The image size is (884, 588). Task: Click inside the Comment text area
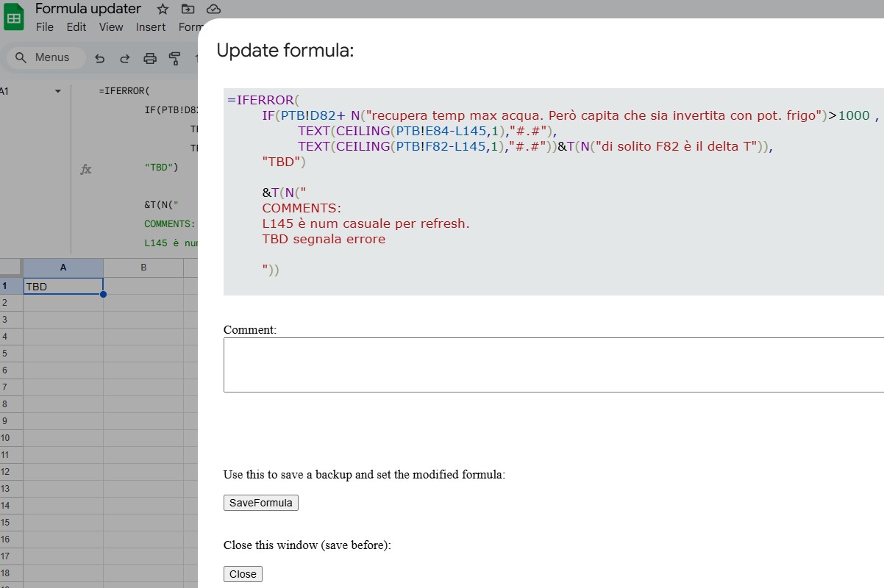click(554, 365)
